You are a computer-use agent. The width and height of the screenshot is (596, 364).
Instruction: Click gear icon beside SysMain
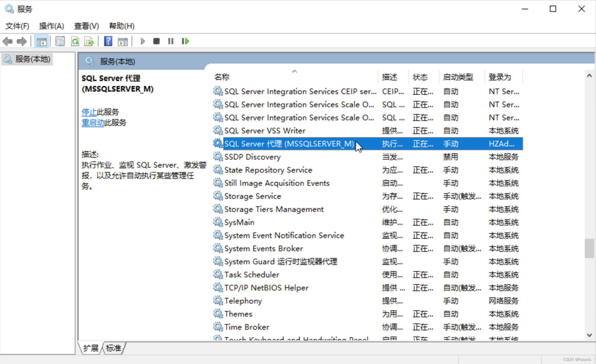(218, 222)
